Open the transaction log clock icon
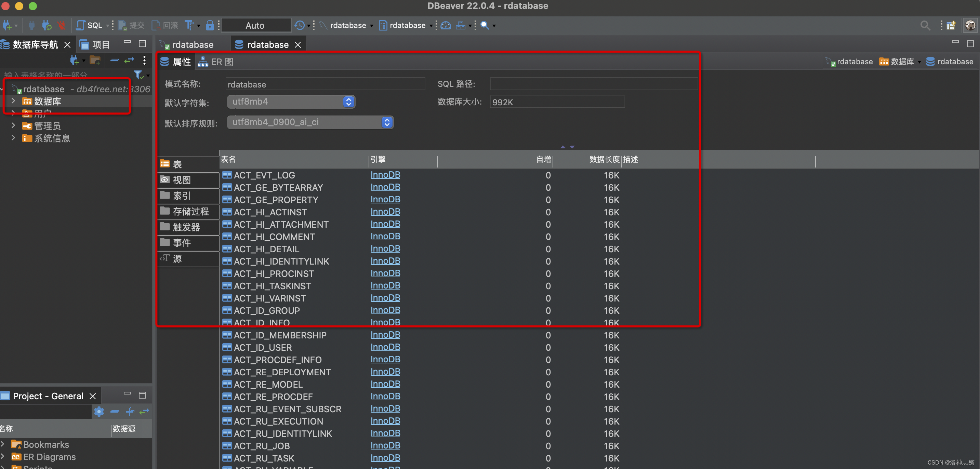Image resolution: width=980 pixels, height=469 pixels. 300,26
